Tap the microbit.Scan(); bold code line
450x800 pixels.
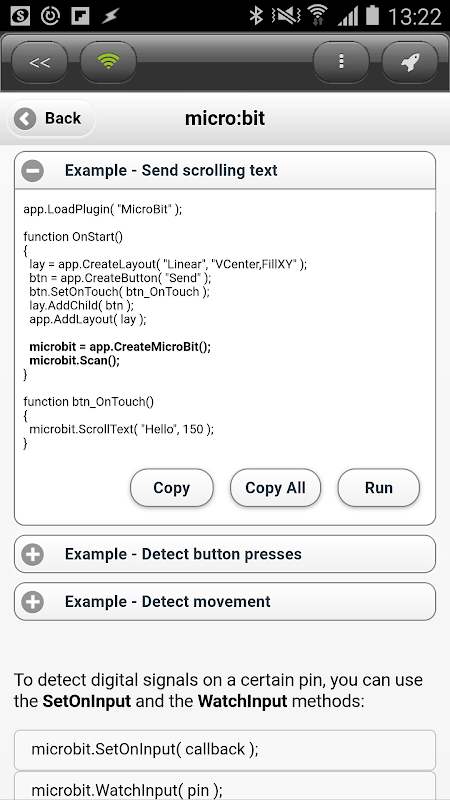[x=74, y=361]
